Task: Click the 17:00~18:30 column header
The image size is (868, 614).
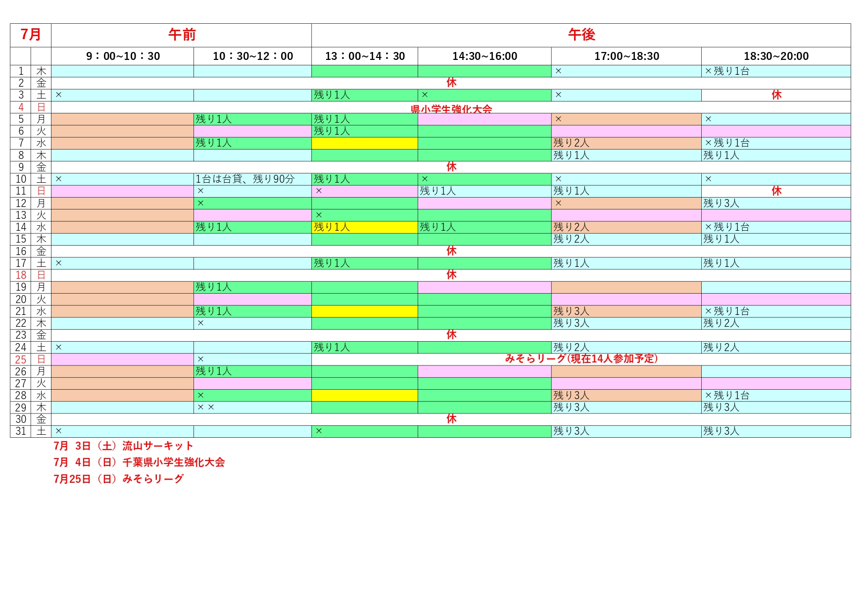Action: [x=627, y=56]
